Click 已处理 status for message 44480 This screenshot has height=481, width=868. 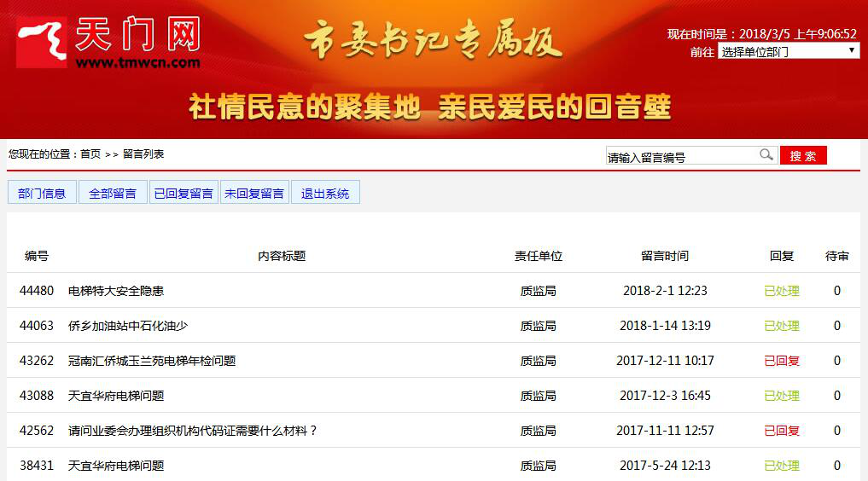[781, 291]
